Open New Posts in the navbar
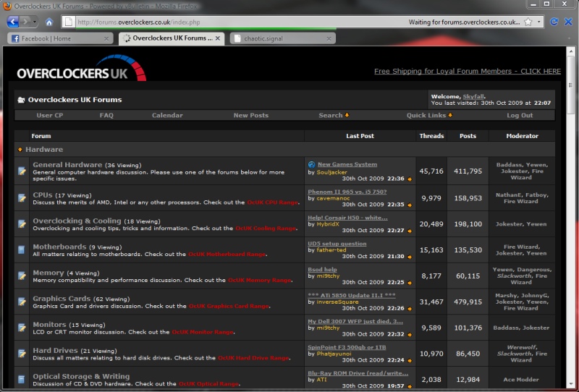 250,115
